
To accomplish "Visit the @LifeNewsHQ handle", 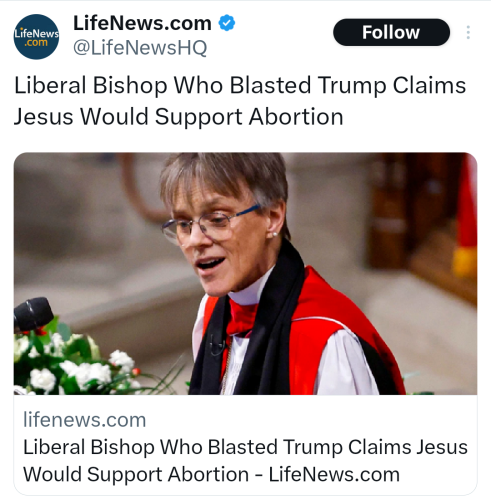I will click(140, 48).
